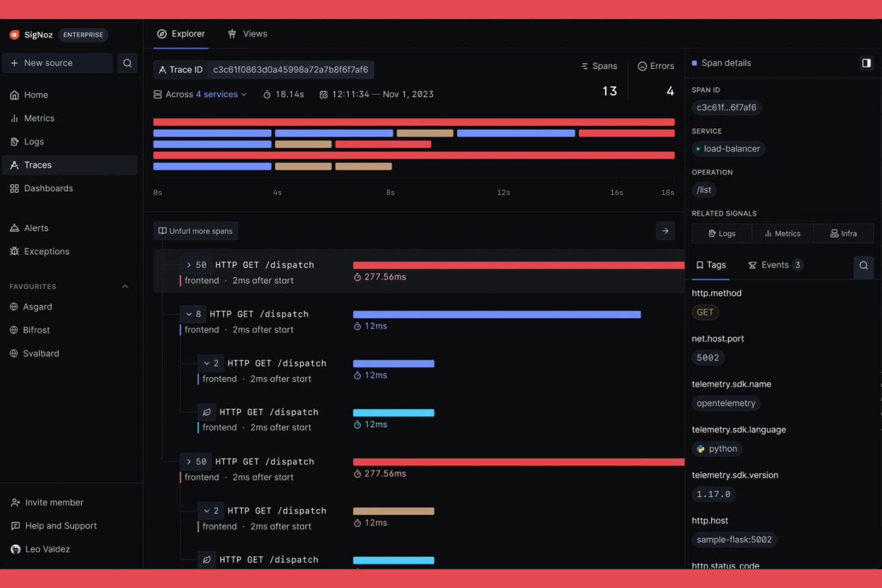
Task: Toggle Unfurl more spans
Action: pyautogui.click(x=195, y=231)
